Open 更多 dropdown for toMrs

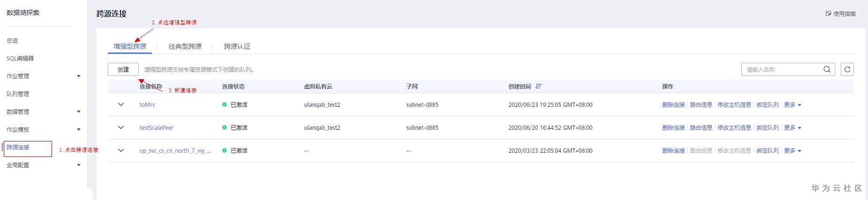point(793,105)
